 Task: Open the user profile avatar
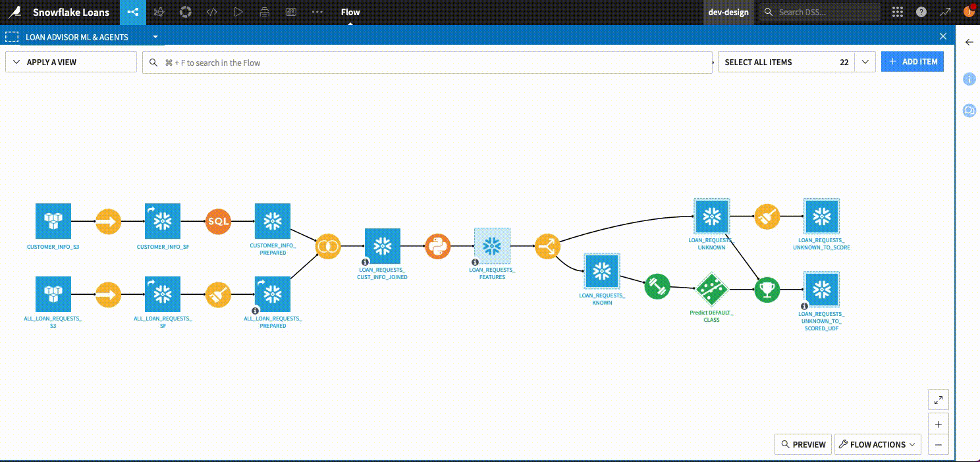(x=969, y=11)
